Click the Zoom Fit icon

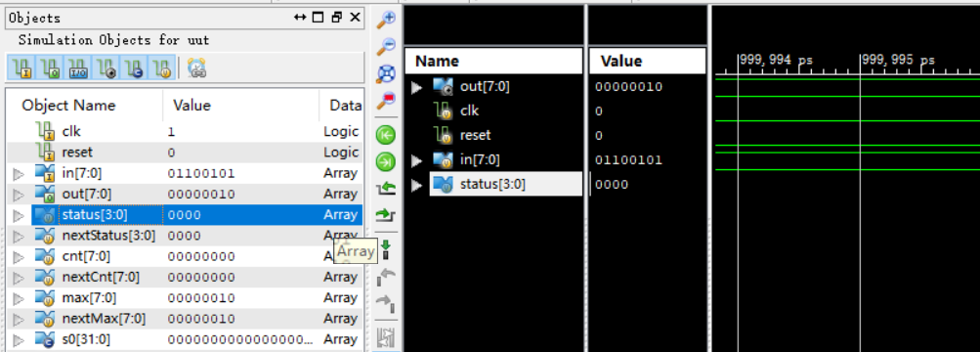coord(387,74)
